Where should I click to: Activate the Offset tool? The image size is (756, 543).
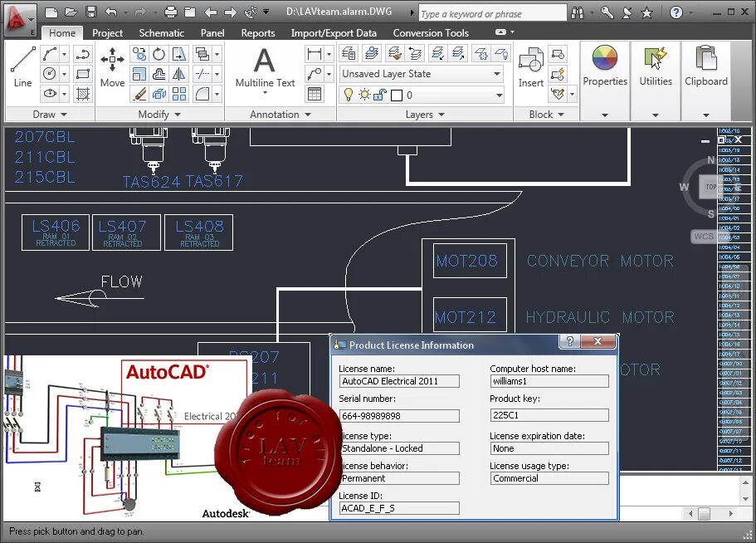point(159,74)
